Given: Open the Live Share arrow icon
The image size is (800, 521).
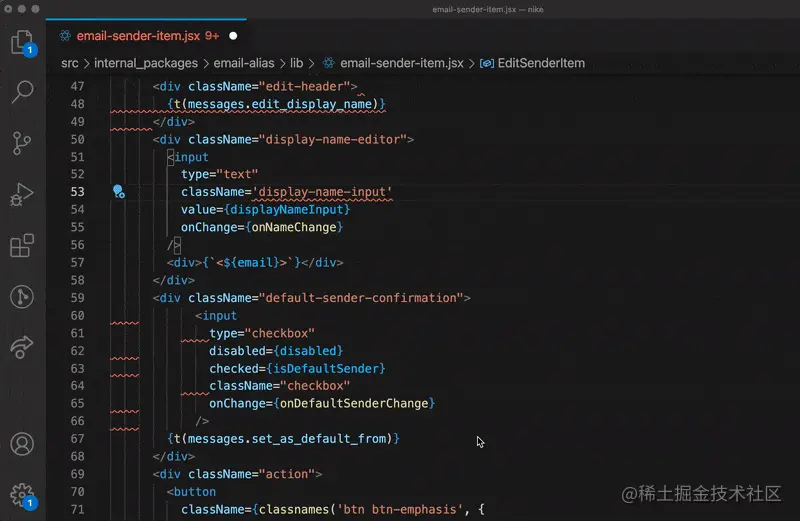Looking at the screenshot, I should pyautogui.click(x=21, y=346).
